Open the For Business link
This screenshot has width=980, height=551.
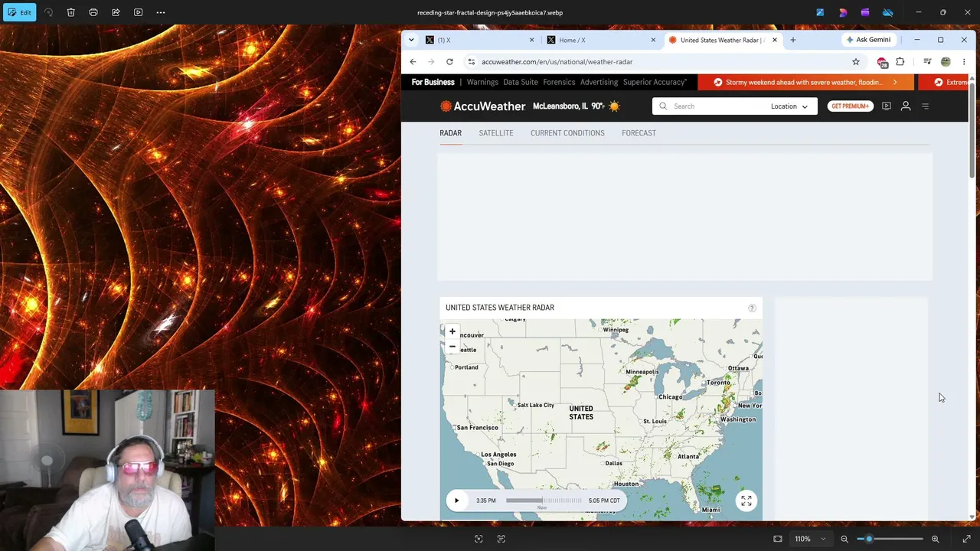(433, 82)
